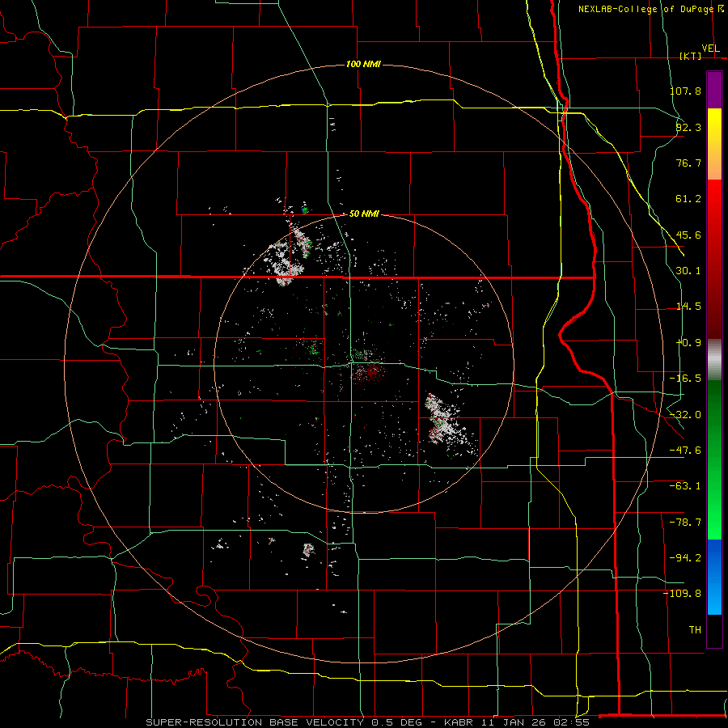The height and width of the screenshot is (728, 728).
Task: Click the 45.6 velocity scale value
Action: click(688, 235)
